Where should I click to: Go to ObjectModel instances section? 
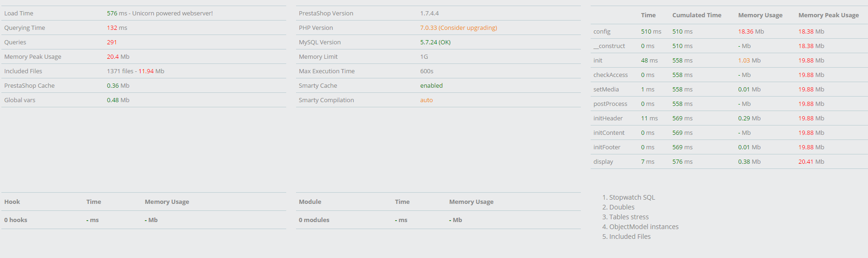coord(643,227)
